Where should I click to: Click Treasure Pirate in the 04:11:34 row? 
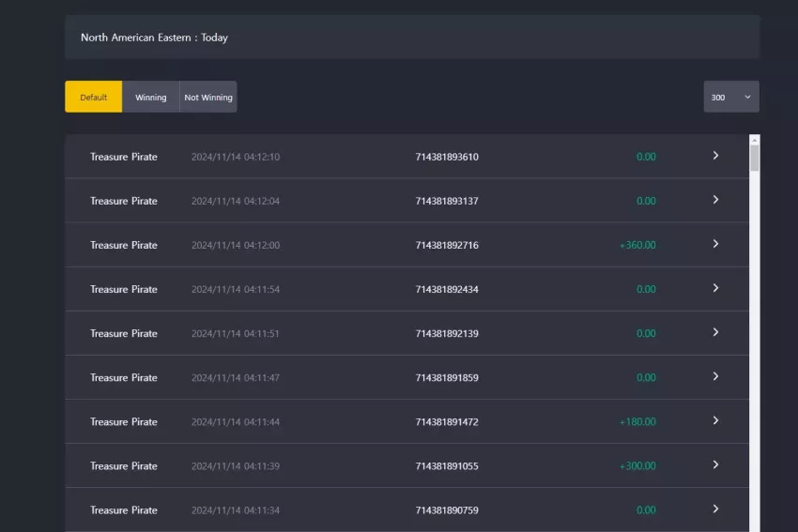coord(124,510)
